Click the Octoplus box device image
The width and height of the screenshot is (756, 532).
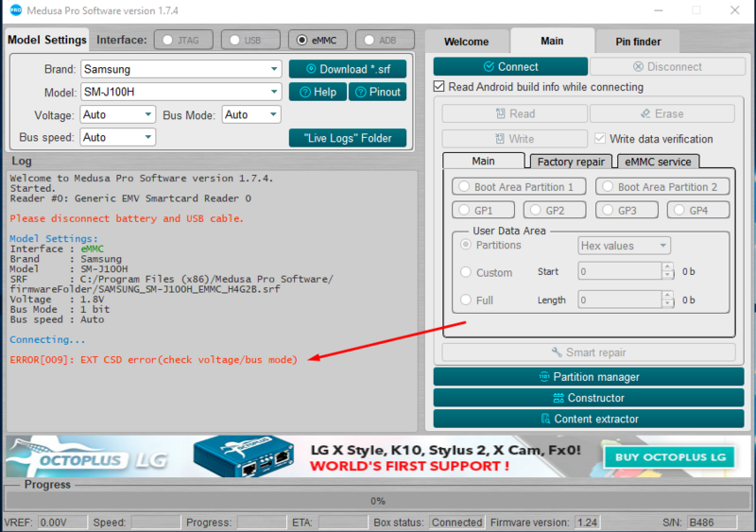(x=244, y=455)
